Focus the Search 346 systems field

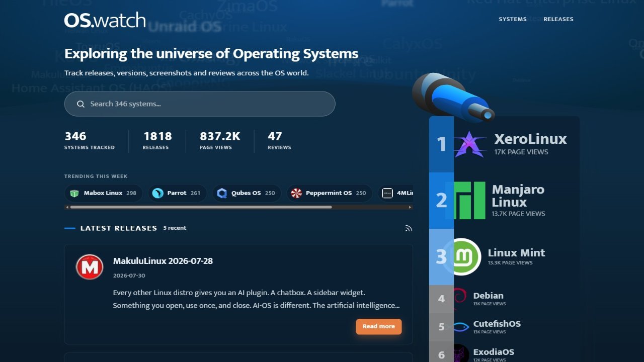(200, 104)
